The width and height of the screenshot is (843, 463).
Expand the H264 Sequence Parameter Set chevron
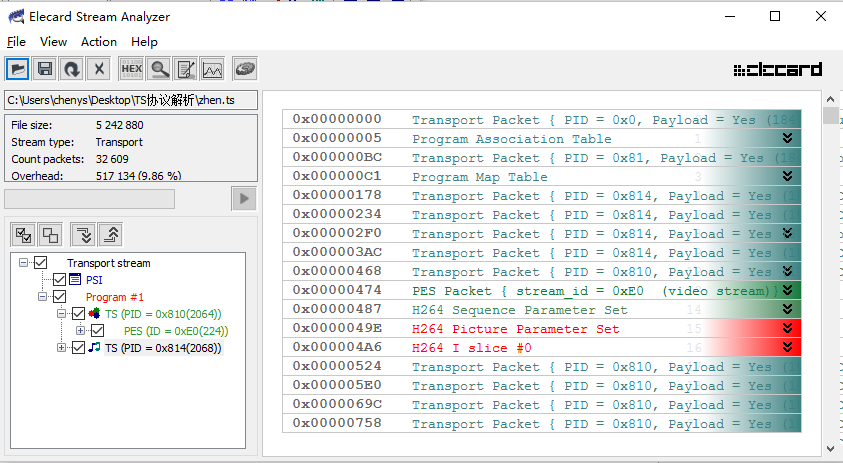[788, 309]
